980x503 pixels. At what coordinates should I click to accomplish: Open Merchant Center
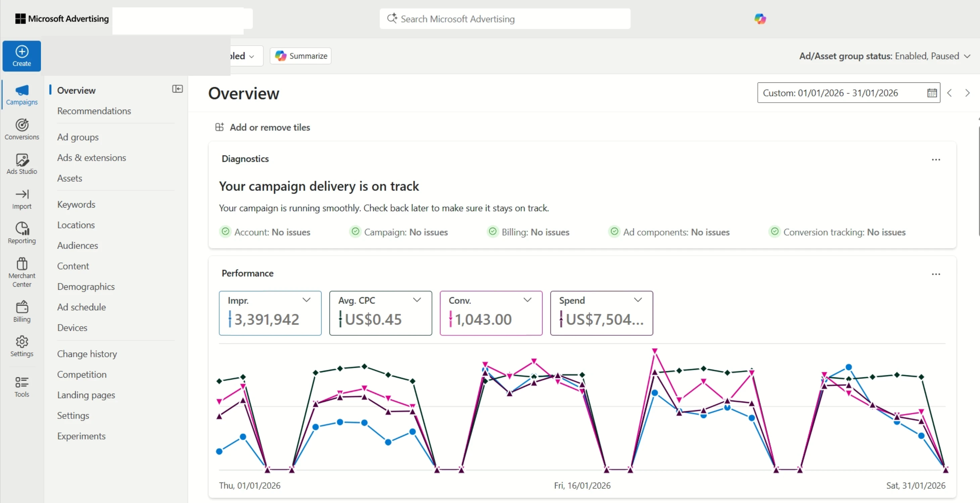pos(21,272)
